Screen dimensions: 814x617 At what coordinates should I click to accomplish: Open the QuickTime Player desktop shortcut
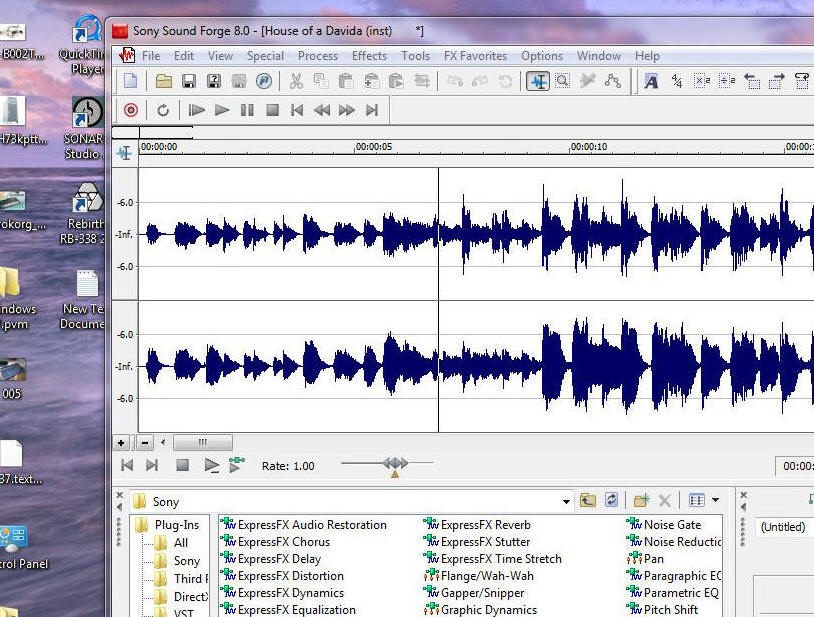tap(84, 45)
